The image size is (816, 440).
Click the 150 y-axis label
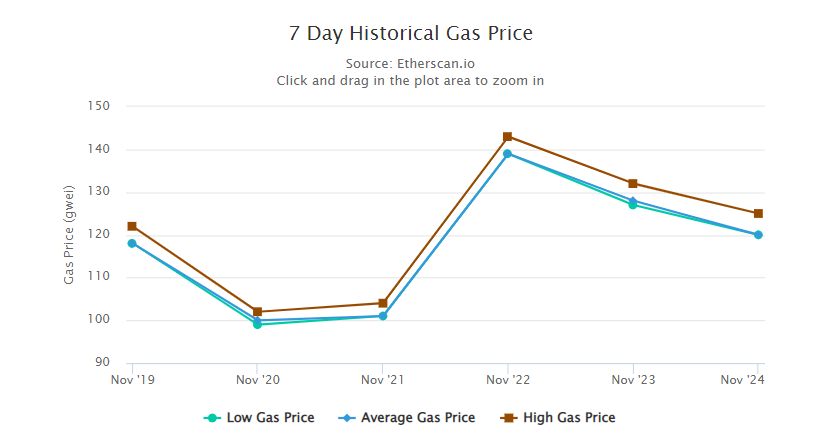pyautogui.click(x=103, y=106)
